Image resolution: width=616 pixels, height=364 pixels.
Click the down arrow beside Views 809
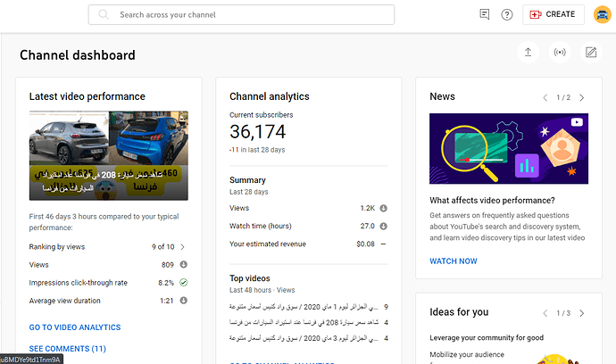184,265
